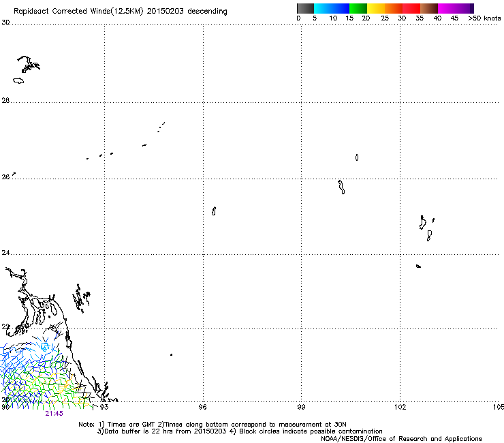This screenshot has width=504, height=443.
Task: Pick the brown 35–40 knots legend segment
Action: 429,8
